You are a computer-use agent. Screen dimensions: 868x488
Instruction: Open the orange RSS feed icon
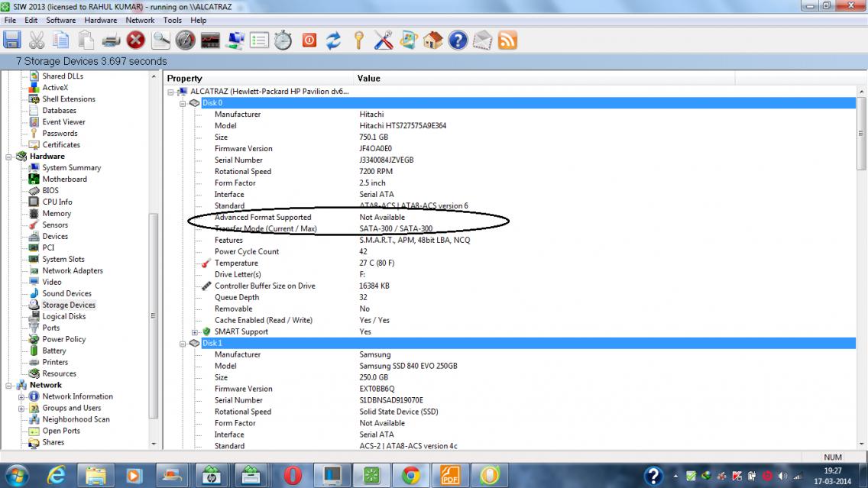click(507, 40)
